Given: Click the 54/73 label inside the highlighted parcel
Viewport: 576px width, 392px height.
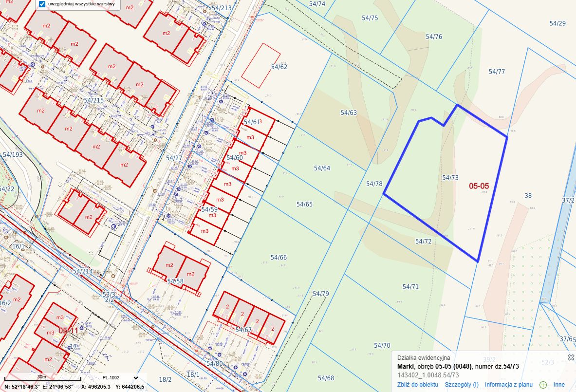Looking at the screenshot, I should (x=450, y=178).
